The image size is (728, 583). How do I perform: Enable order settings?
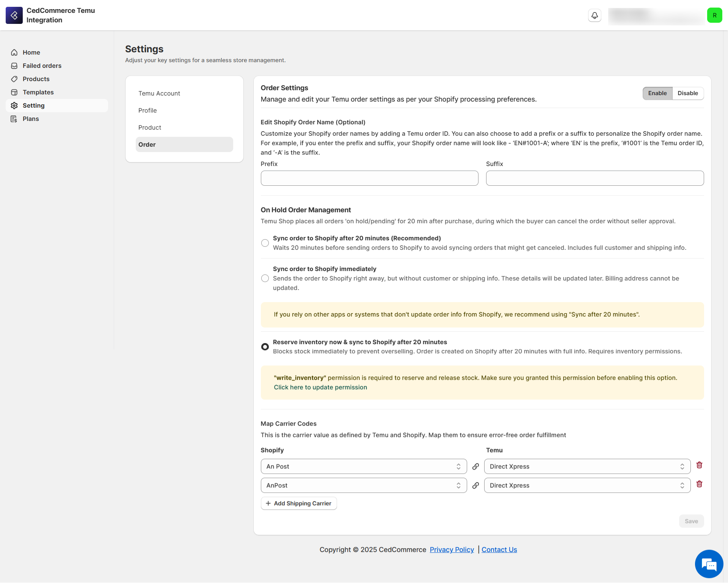[x=657, y=93]
